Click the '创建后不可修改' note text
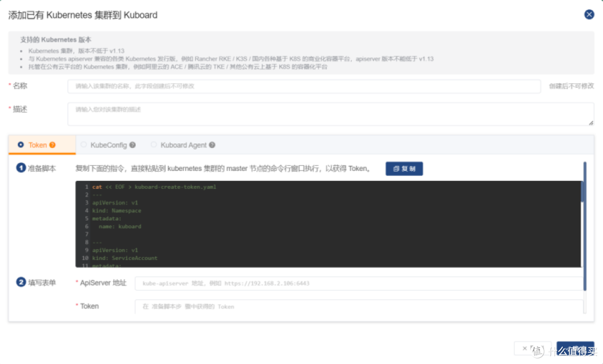The height and width of the screenshot is (364, 603). click(571, 86)
